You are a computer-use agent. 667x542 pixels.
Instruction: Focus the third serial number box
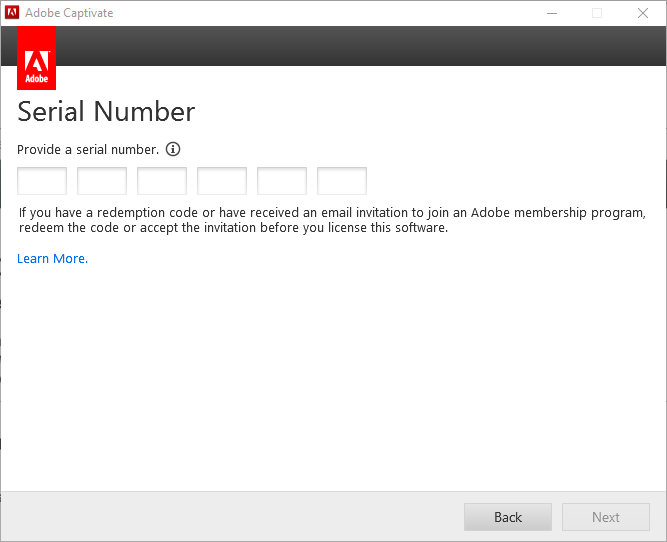[162, 181]
